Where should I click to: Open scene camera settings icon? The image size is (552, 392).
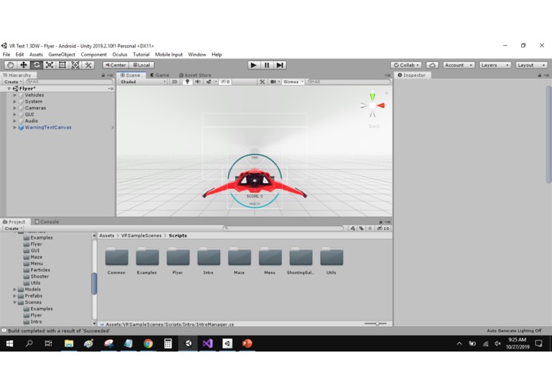[273, 82]
